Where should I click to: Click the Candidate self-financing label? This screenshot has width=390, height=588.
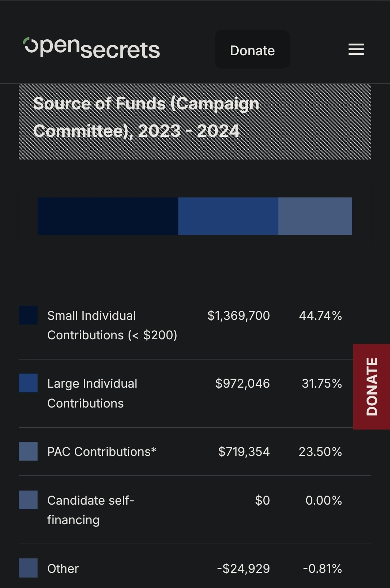coord(90,510)
